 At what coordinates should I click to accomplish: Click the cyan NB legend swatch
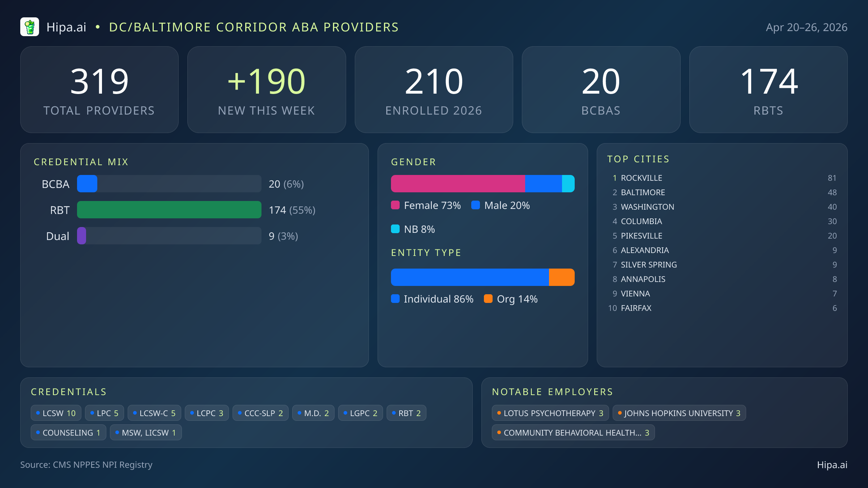(x=395, y=229)
